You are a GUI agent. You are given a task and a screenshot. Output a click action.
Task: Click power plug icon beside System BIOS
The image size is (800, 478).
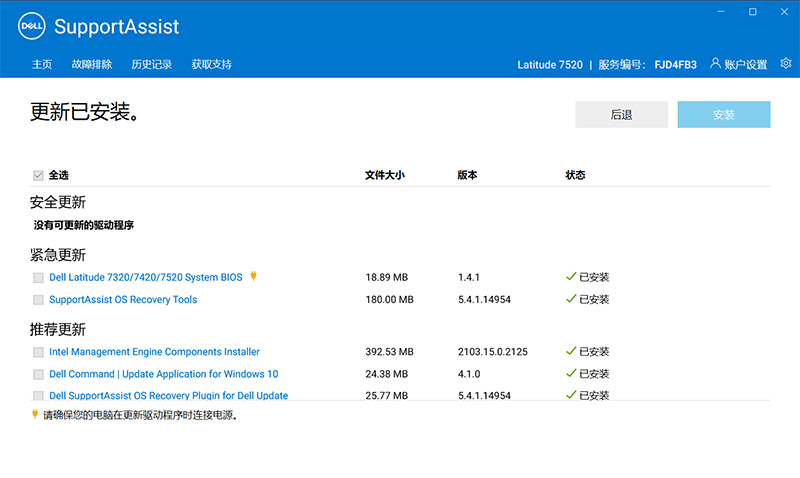pos(253,276)
